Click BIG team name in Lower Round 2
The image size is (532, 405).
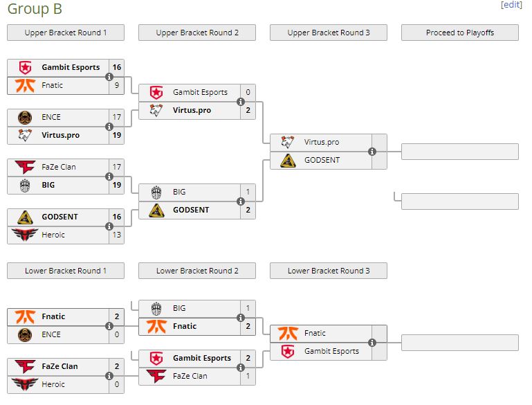tap(179, 309)
